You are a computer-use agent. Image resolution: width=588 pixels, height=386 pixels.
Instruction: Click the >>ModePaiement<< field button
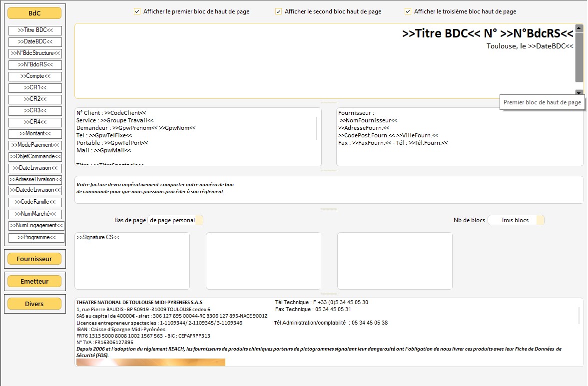coord(35,145)
